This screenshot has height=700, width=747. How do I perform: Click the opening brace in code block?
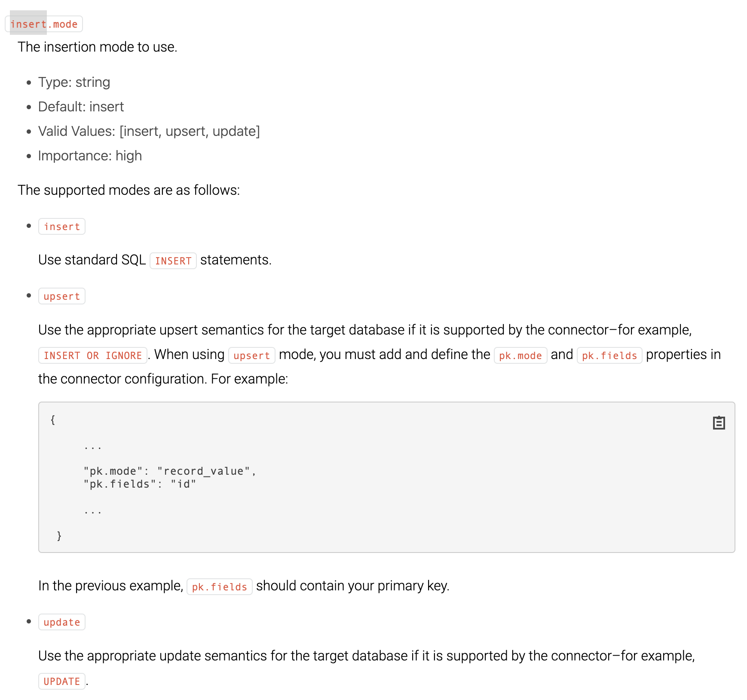[53, 420]
